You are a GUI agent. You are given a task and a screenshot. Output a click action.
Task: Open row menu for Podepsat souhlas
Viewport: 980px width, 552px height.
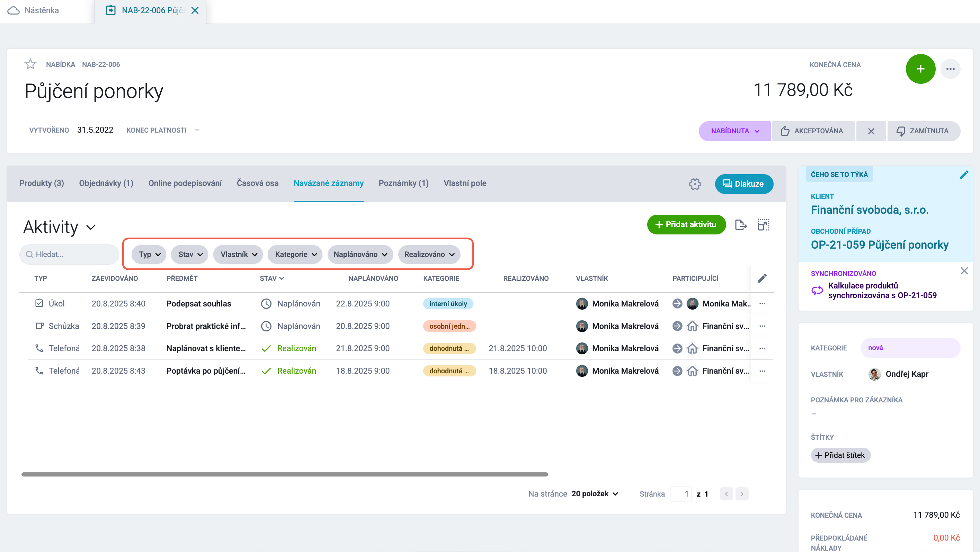tap(762, 304)
